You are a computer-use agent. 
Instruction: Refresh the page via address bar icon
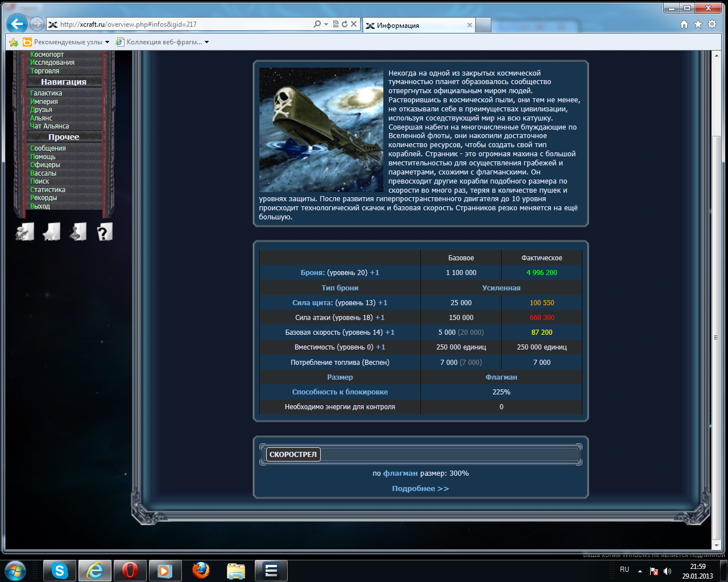(x=344, y=24)
